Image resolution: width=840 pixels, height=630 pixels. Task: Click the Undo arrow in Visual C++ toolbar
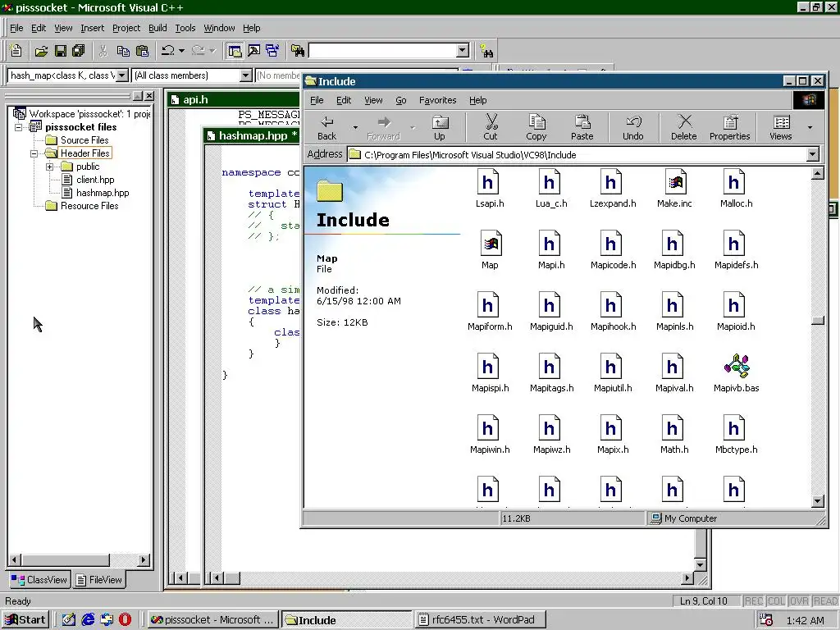168,51
